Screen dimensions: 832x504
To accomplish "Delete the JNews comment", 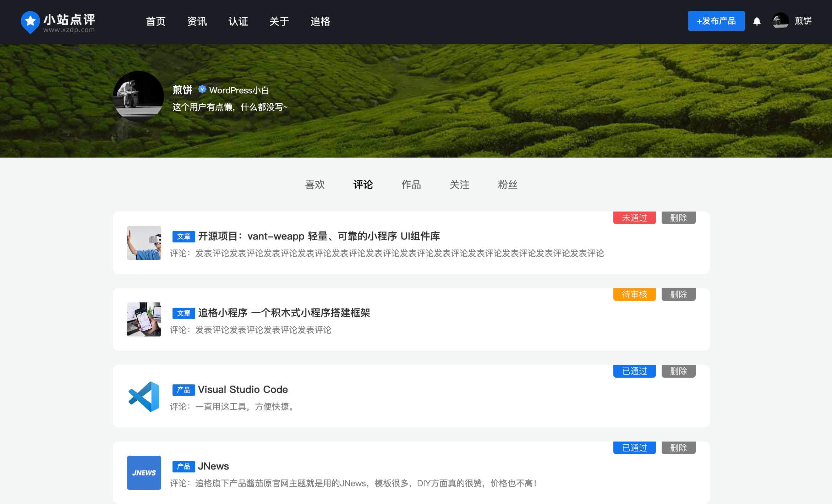I will point(679,448).
